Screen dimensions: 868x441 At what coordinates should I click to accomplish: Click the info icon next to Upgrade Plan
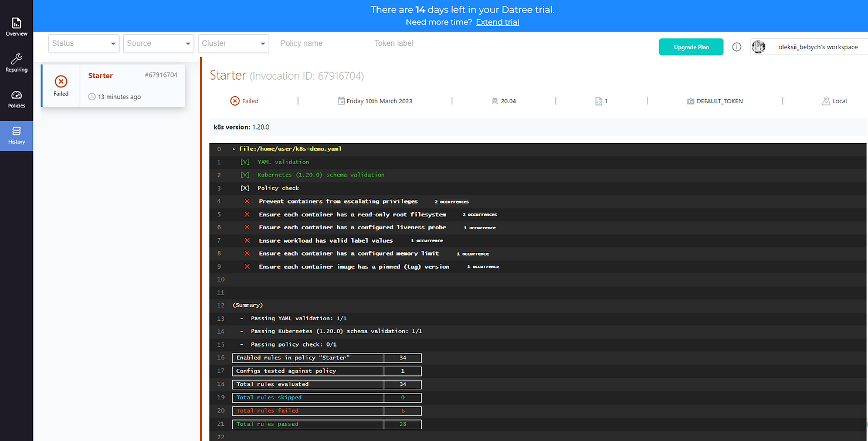pos(737,47)
